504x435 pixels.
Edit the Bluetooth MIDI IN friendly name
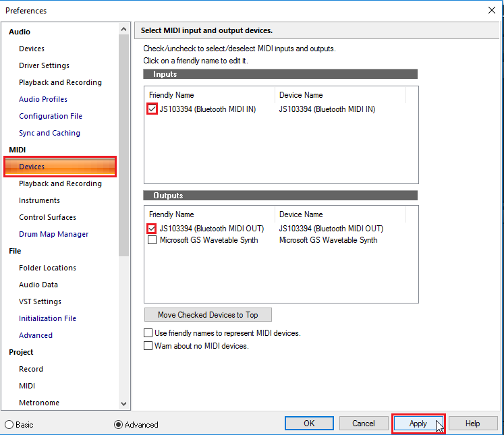[x=208, y=109]
